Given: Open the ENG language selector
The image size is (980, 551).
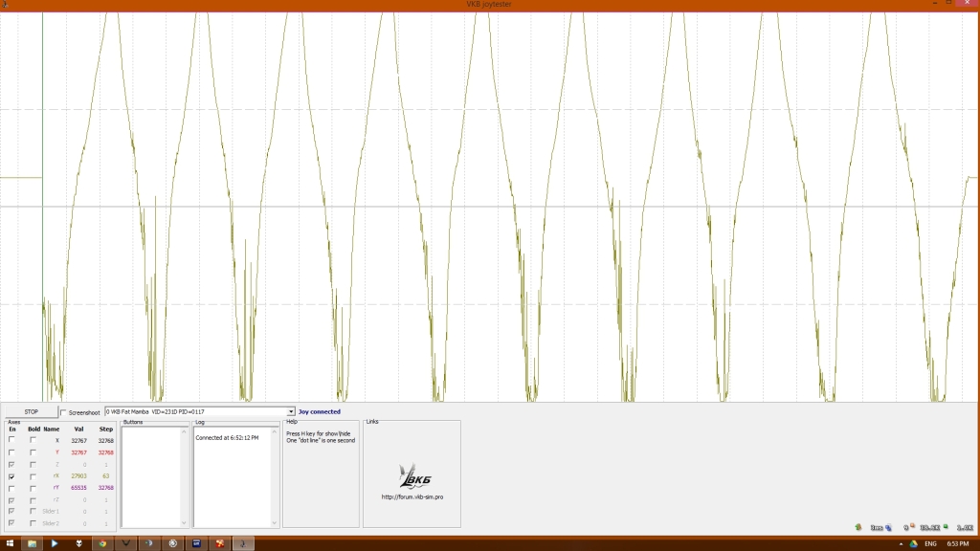Looking at the screenshot, I should click(x=930, y=543).
